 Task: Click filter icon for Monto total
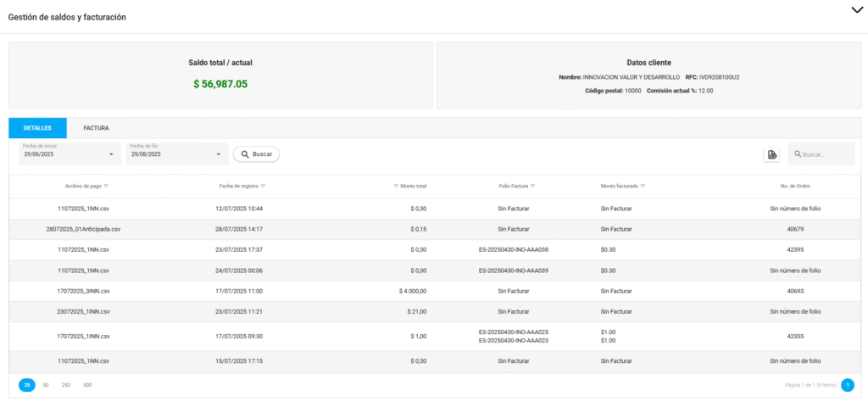(x=396, y=186)
